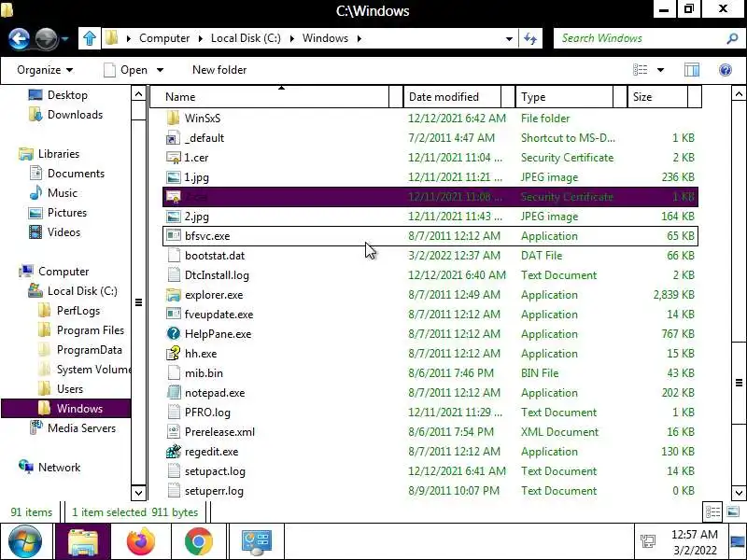Open the recent pages dropdown arrow
Screen dimensions: 747x560
pos(64,38)
